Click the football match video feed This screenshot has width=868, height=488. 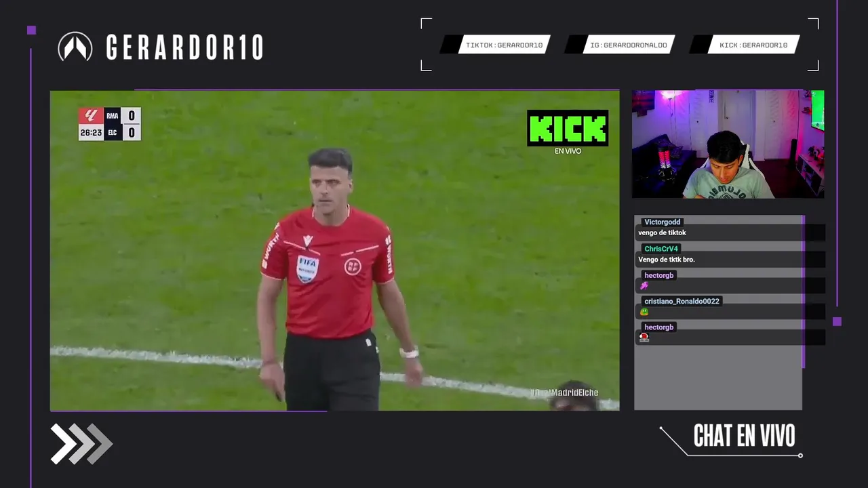coord(334,251)
